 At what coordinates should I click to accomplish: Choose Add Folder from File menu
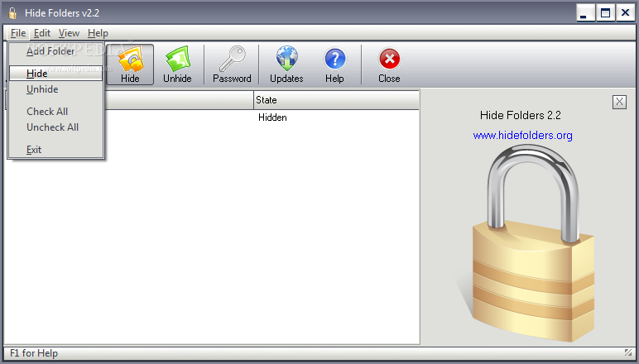tap(55, 51)
